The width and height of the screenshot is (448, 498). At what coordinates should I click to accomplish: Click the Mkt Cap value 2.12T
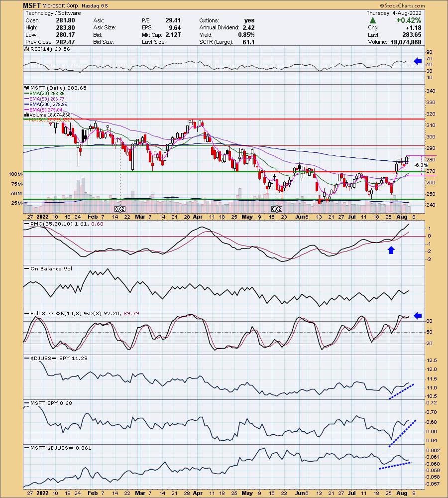[x=173, y=35]
